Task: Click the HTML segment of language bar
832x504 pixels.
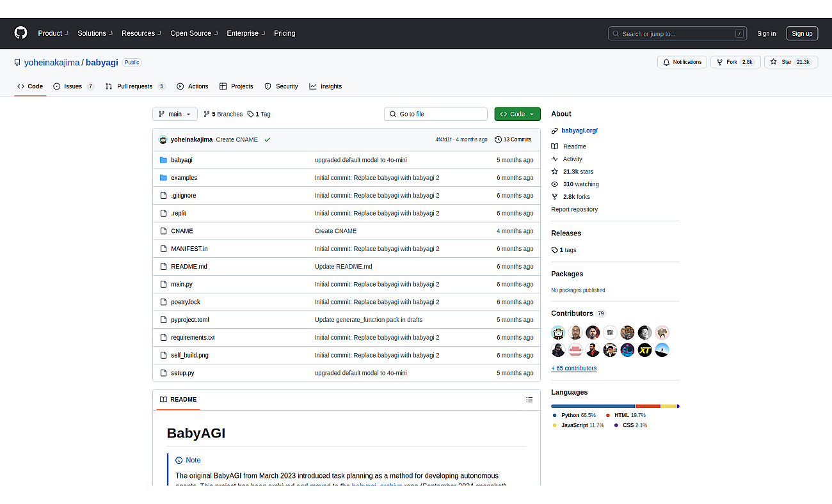Action: pos(648,406)
